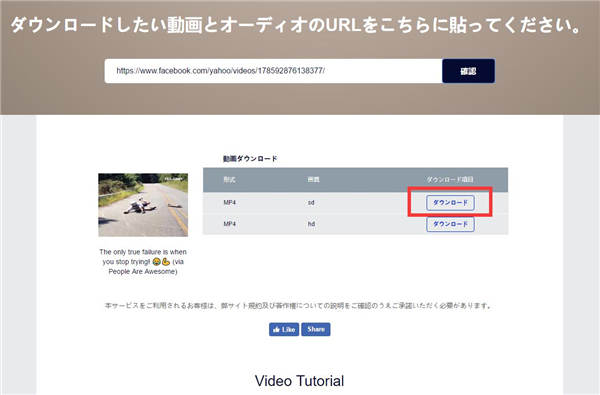Click the MP4 format cell in the hd row
The height and width of the screenshot is (395, 600).
(230, 224)
